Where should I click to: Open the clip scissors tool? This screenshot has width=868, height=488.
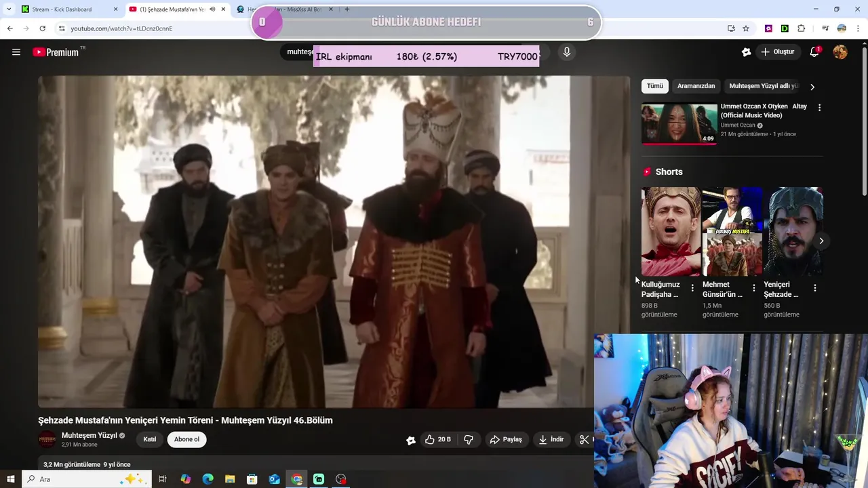click(584, 440)
